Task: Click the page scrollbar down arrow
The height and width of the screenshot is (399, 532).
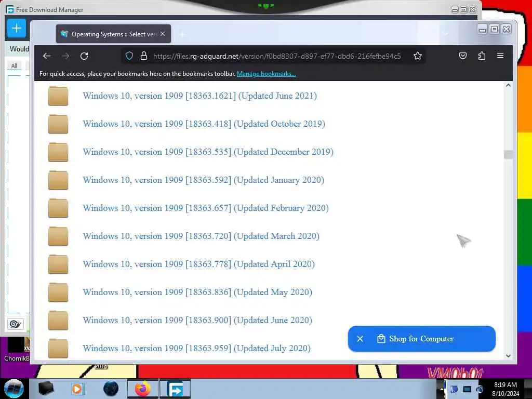Action: click(508, 355)
